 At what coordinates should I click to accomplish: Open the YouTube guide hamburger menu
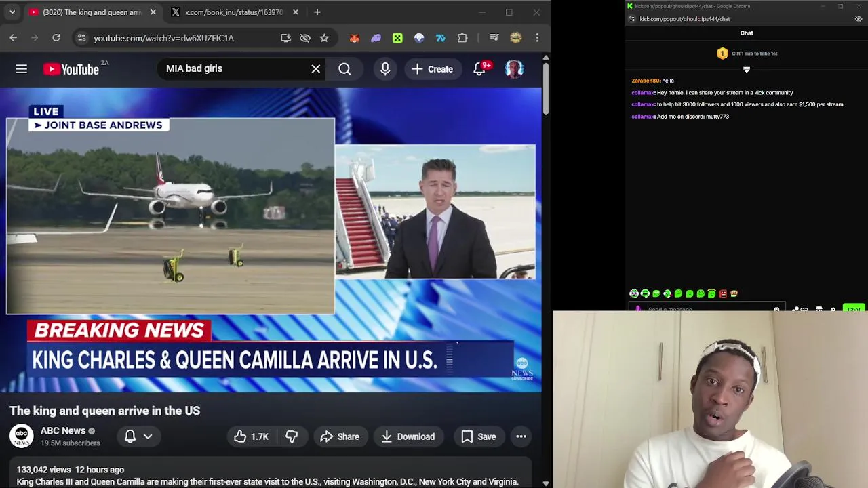pyautogui.click(x=22, y=68)
